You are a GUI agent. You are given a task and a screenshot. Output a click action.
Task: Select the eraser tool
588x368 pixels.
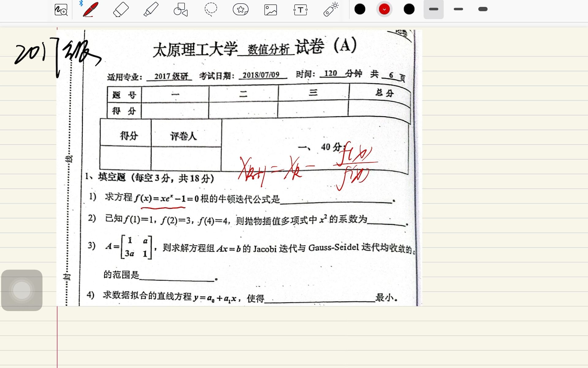coord(121,10)
